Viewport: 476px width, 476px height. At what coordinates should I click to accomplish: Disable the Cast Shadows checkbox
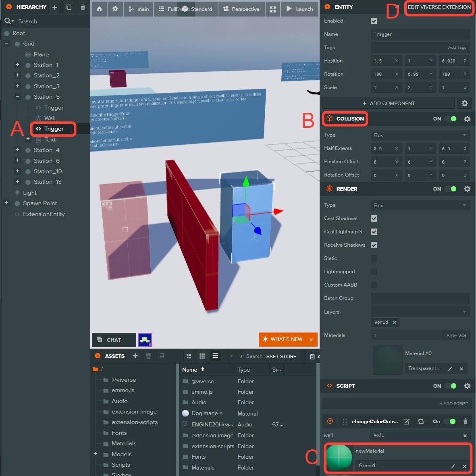pyautogui.click(x=374, y=218)
